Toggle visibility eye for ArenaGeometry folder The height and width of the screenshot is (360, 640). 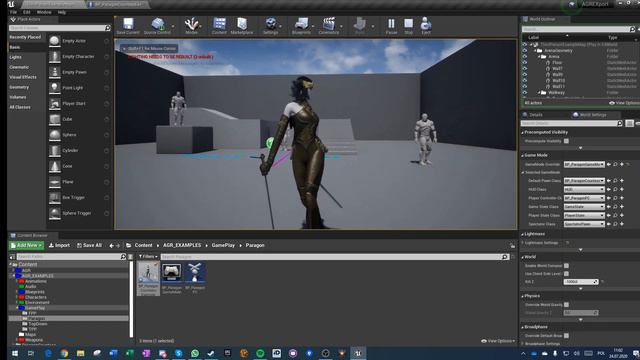525,51
